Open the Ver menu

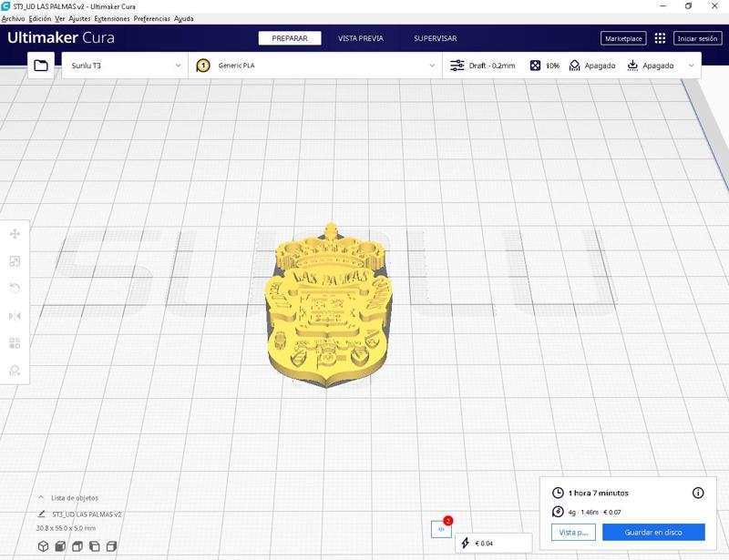point(60,18)
